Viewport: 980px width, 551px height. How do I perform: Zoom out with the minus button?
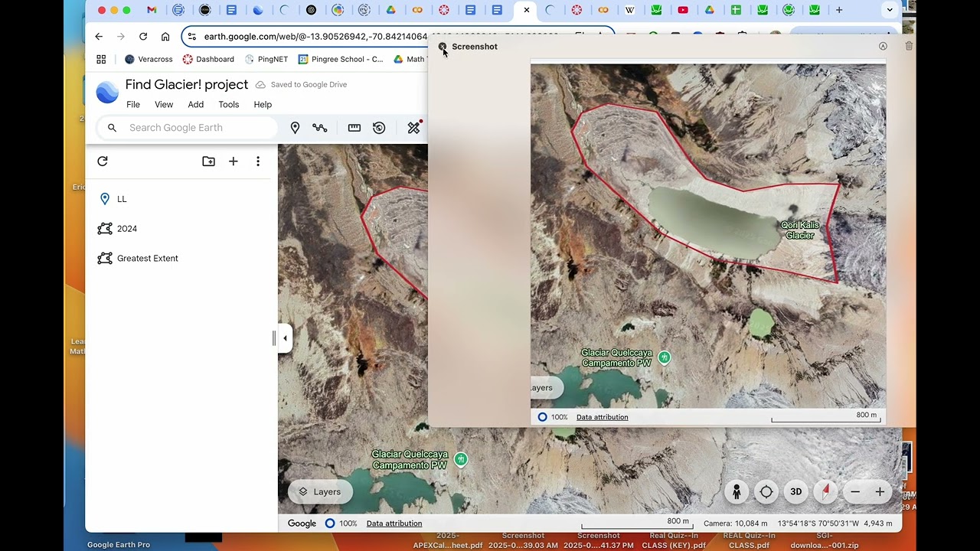(855, 492)
